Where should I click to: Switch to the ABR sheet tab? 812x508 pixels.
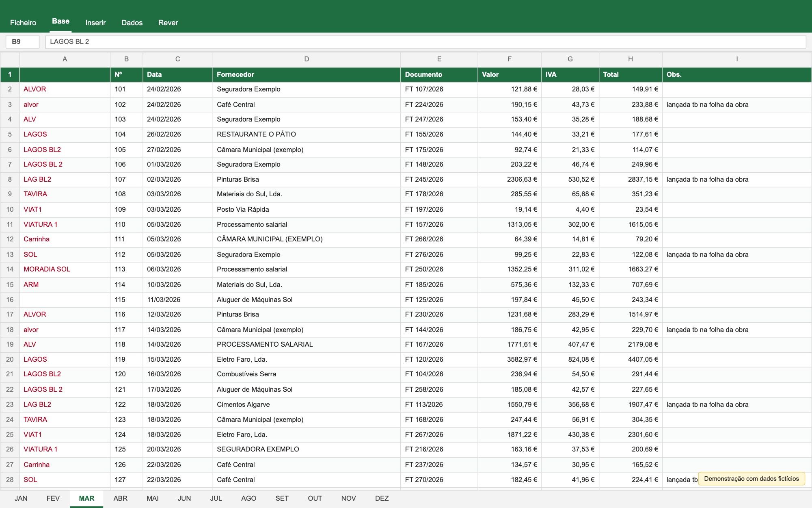[121, 498]
